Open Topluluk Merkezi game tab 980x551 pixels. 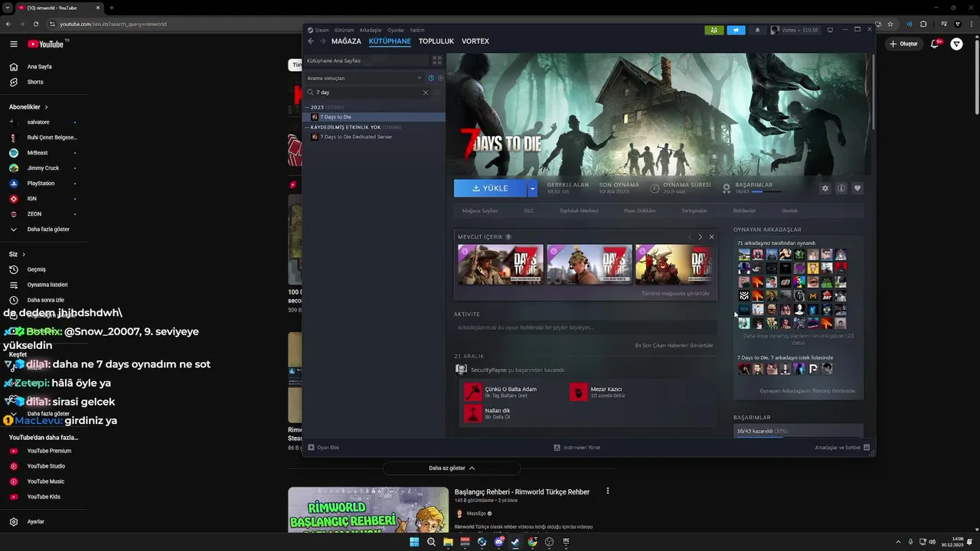click(579, 210)
